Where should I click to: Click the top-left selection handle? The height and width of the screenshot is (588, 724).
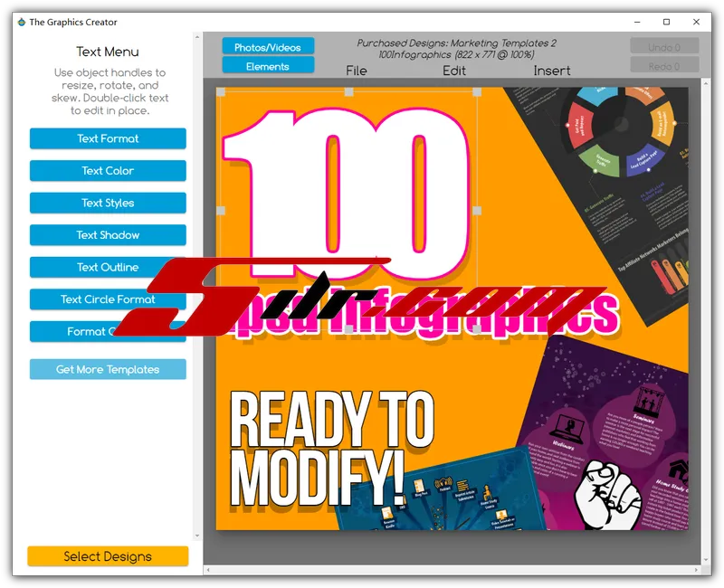coord(221,92)
